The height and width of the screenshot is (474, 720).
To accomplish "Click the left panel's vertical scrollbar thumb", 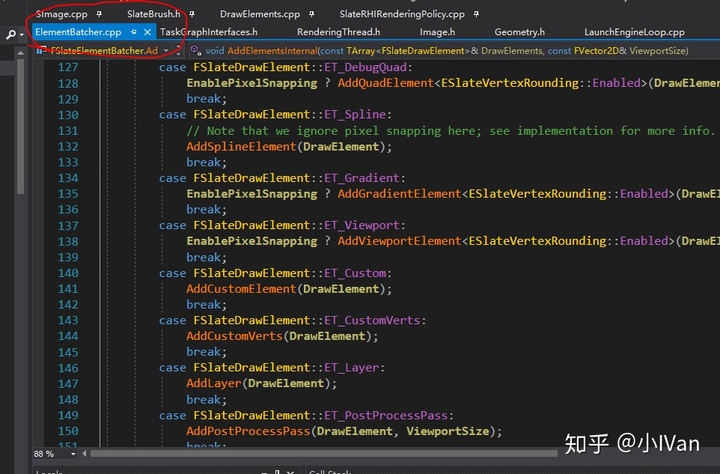I will point(20,126).
